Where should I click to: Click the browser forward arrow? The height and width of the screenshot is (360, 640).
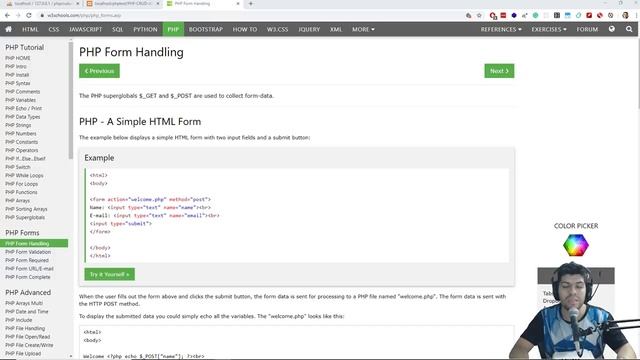click(x=18, y=15)
